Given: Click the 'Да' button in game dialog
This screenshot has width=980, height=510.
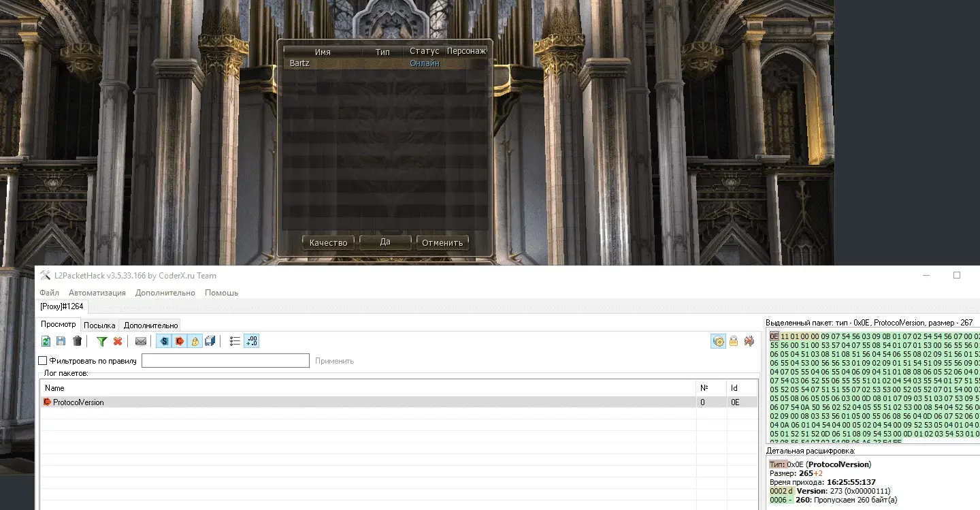Looking at the screenshot, I should [x=385, y=242].
